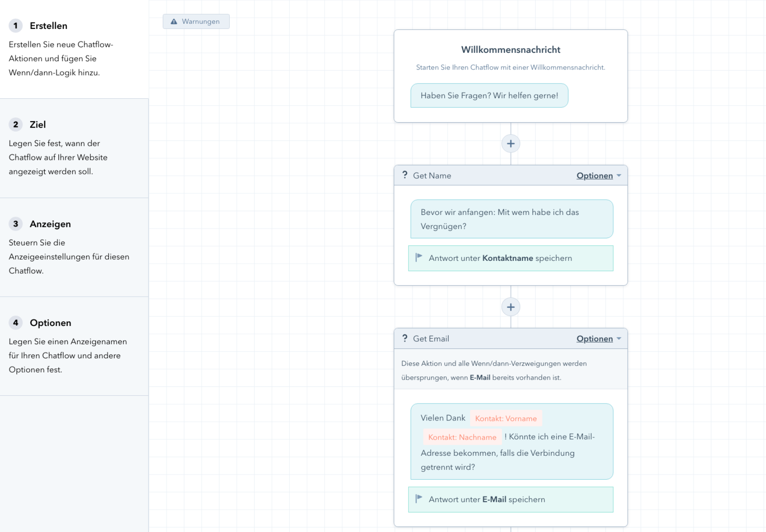Viewport: 766px width, 532px height.
Task: Click the step number 2 badge
Action: [16, 124]
